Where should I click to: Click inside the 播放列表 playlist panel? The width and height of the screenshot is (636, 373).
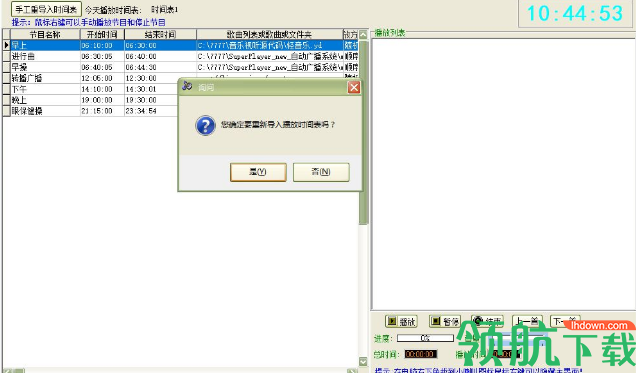(503, 174)
